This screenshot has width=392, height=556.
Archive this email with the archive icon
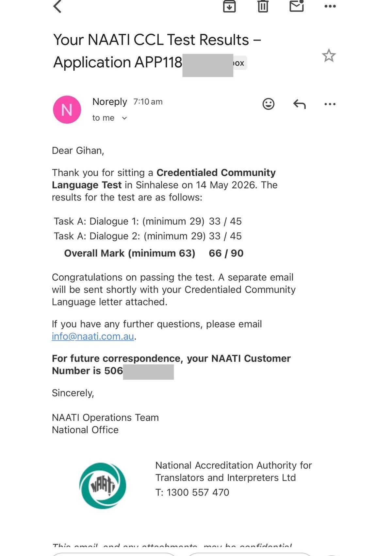tap(229, 6)
